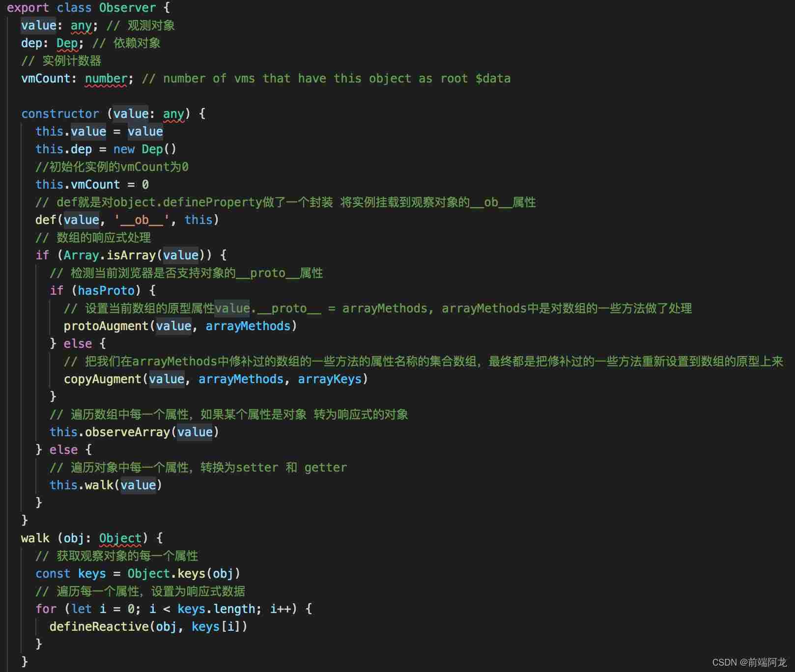Image resolution: width=795 pixels, height=672 pixels.
Task: Click 'const keys = Object.keys(obj)' line
Action: click(138, 574)
